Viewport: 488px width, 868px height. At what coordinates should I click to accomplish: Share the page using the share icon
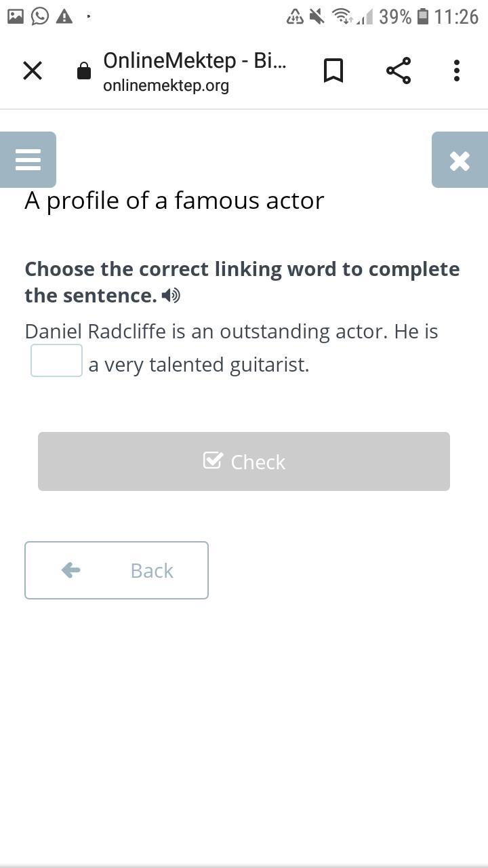click(x=399, y=71)
